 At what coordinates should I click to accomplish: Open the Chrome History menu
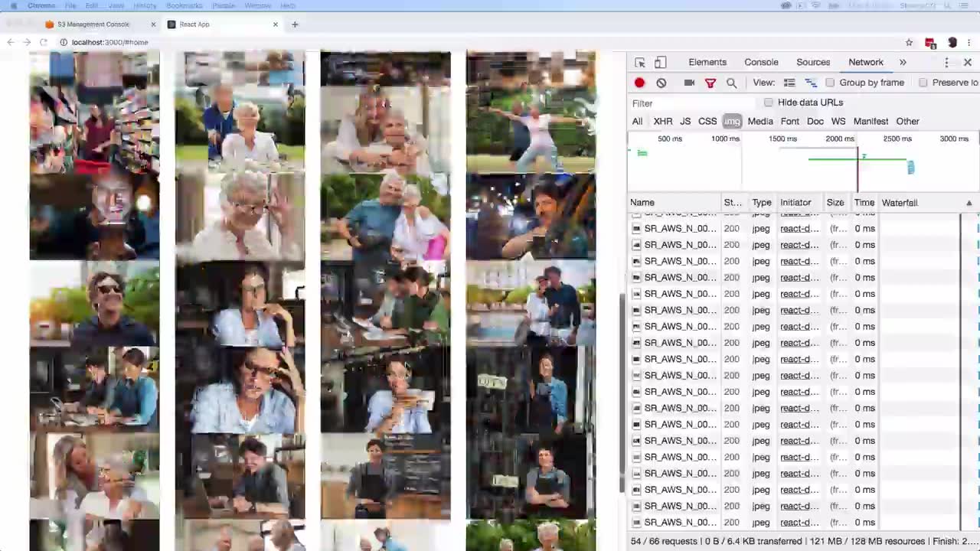145,5
